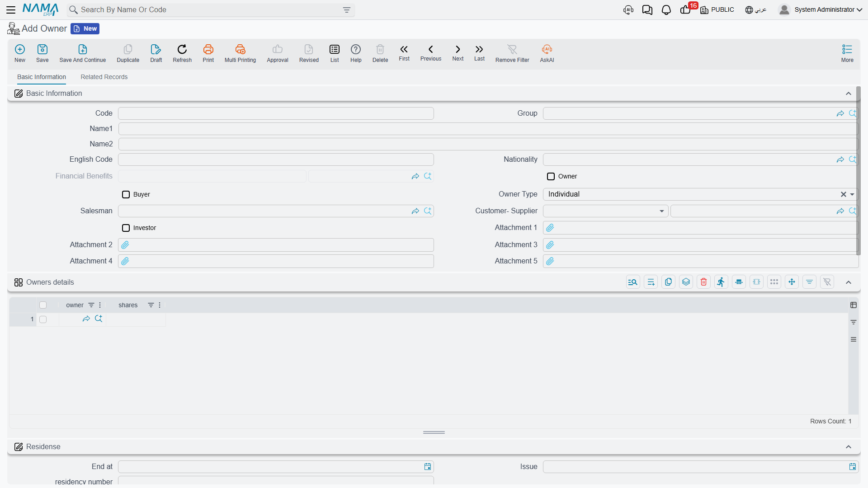Click the New record toolbar icon
868x488 pixels.
click(20, 53)
